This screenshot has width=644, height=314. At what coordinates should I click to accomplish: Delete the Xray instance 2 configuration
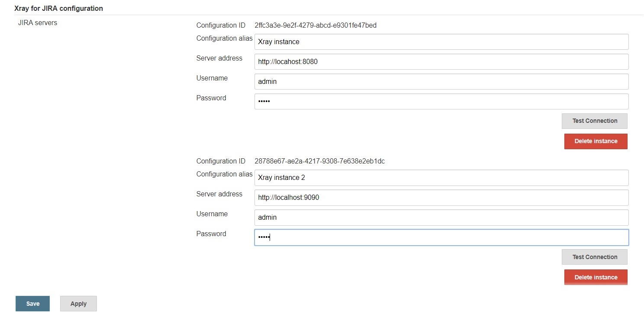click(x=596, y=277)
